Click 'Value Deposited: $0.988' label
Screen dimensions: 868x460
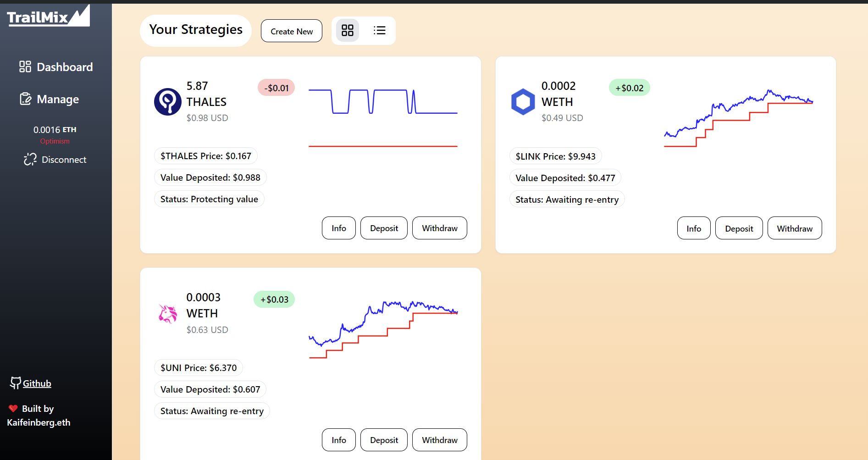[210, 177]
